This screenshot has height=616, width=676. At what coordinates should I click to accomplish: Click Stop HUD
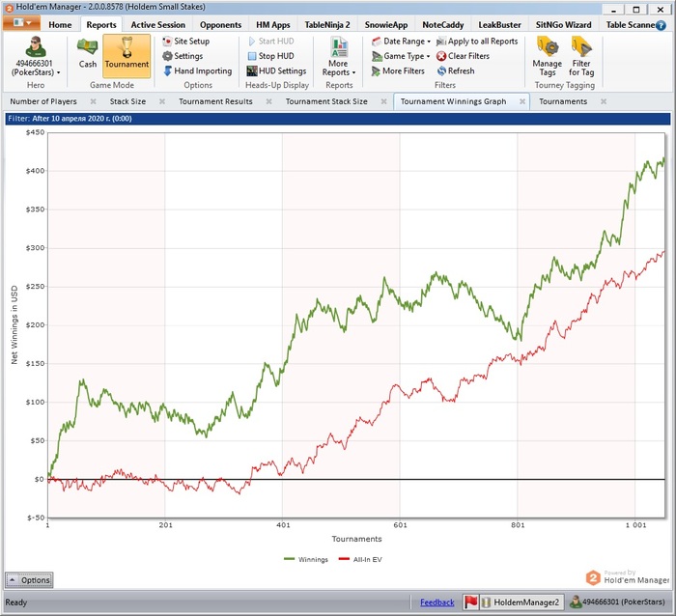pos(271,56)
